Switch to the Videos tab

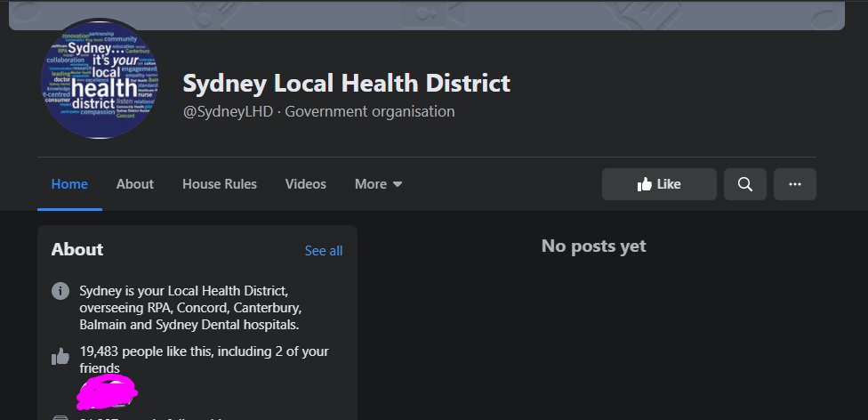[x=306, y=184]
